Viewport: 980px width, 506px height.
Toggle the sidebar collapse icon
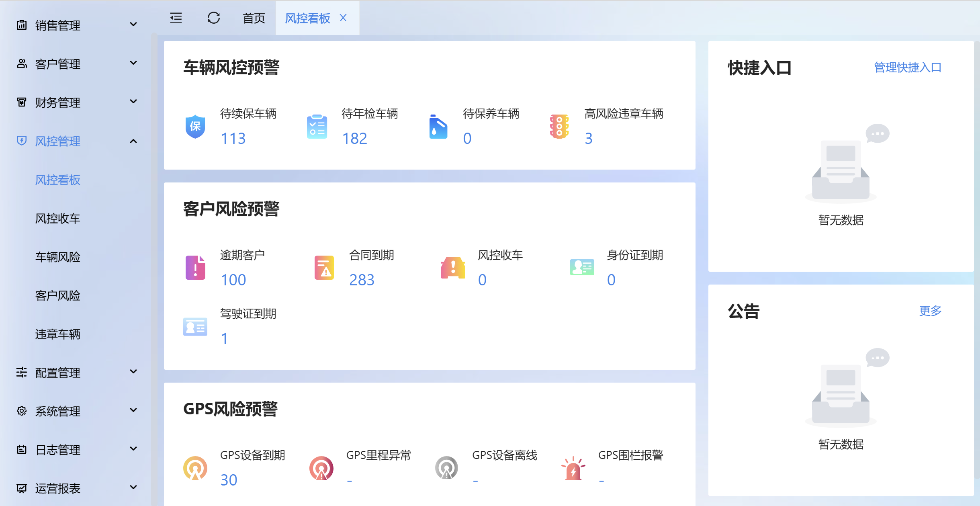point(176,18)
